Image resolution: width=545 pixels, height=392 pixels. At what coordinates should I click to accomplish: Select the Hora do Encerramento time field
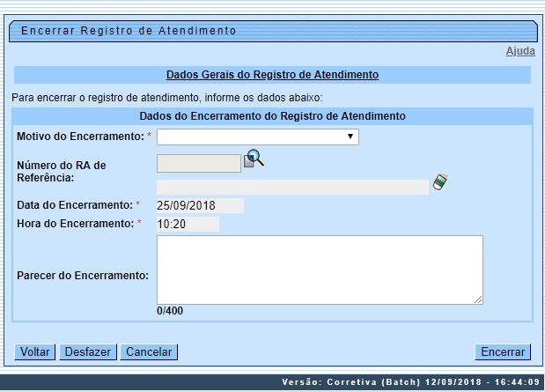coord(187,224)
